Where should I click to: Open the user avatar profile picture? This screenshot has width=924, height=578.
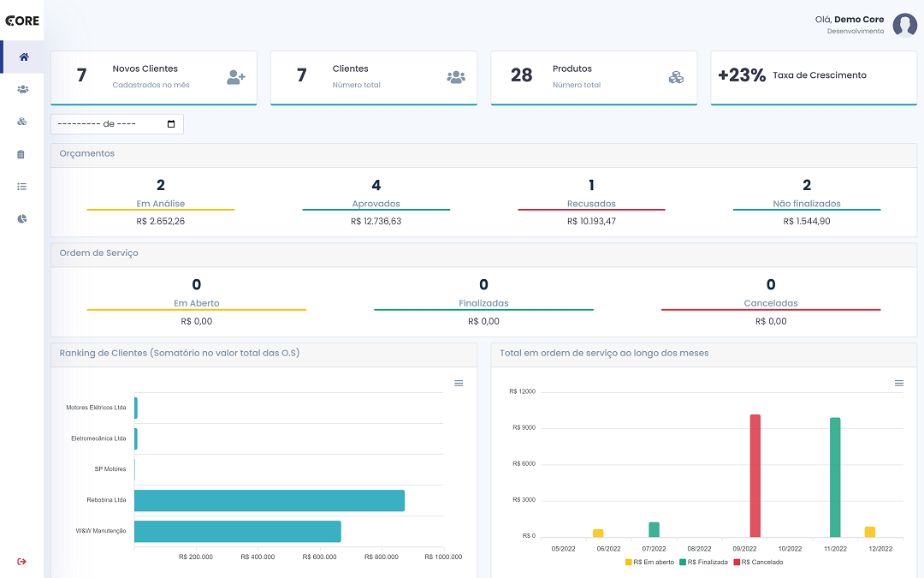[904, 25]
